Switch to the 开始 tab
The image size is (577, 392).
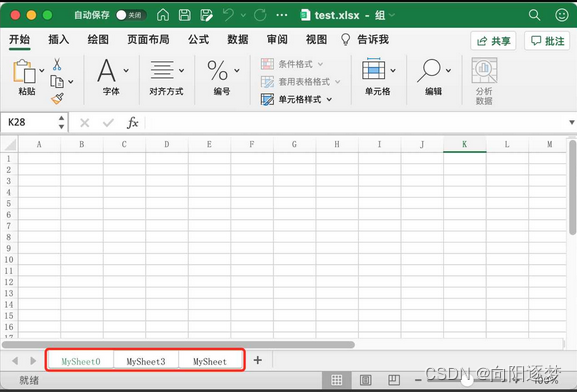20,39
